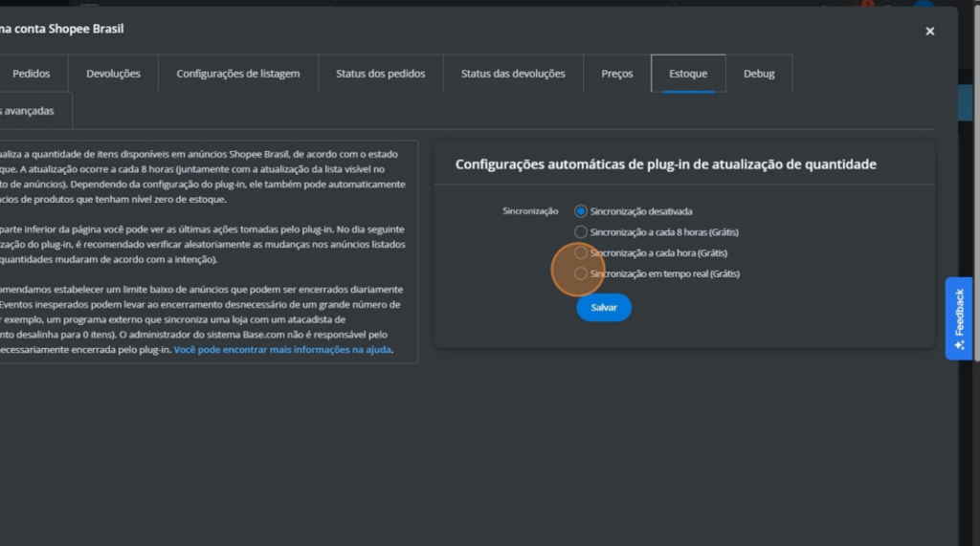Open the Devoluções tab
This screenshot has height=546, width=980.
(x=113, y=74)
